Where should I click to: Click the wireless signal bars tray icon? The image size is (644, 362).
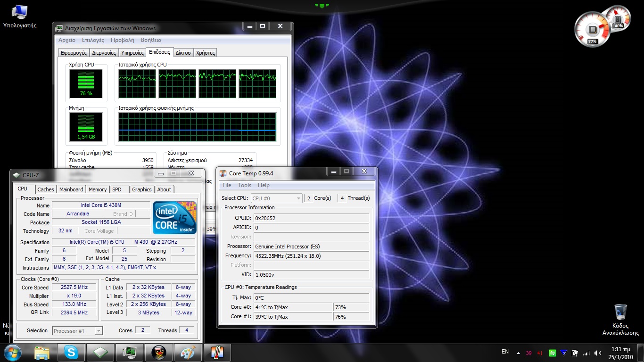[586, 353]
